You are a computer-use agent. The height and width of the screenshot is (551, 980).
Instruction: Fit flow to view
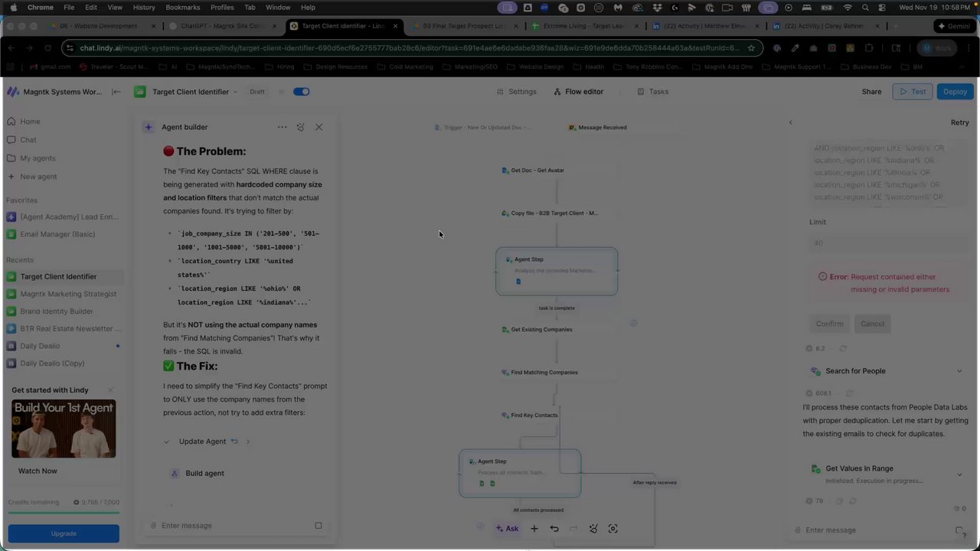tap(612, 529)
